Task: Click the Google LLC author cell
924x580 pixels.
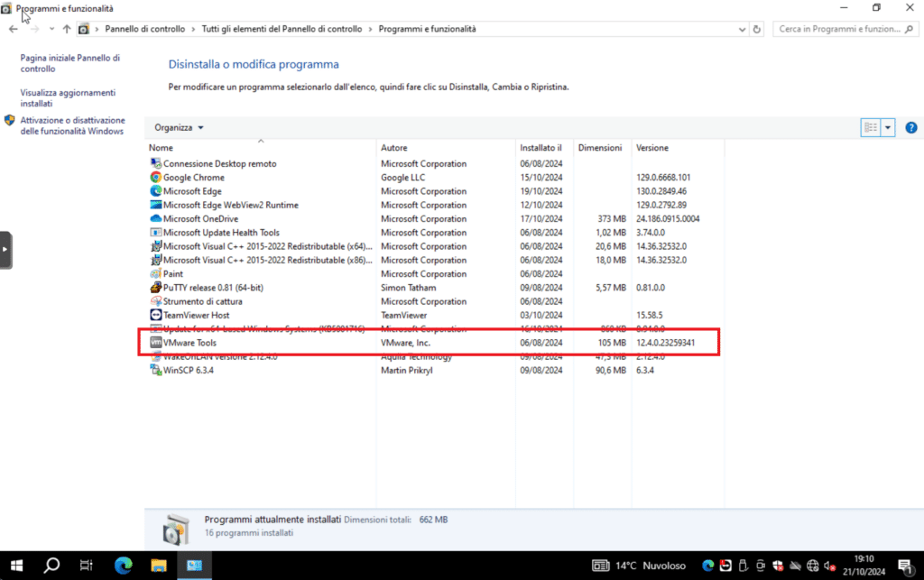Action: tap(403, 177)
